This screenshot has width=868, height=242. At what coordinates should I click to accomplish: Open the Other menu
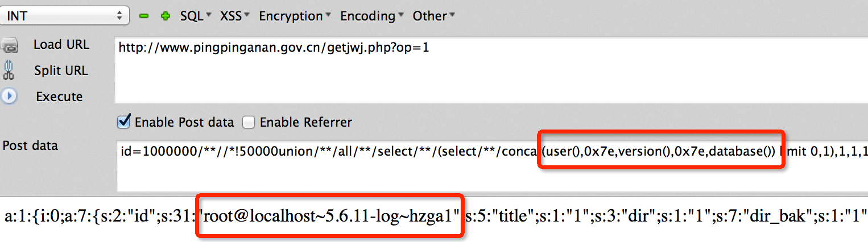(x=433, y=16)
